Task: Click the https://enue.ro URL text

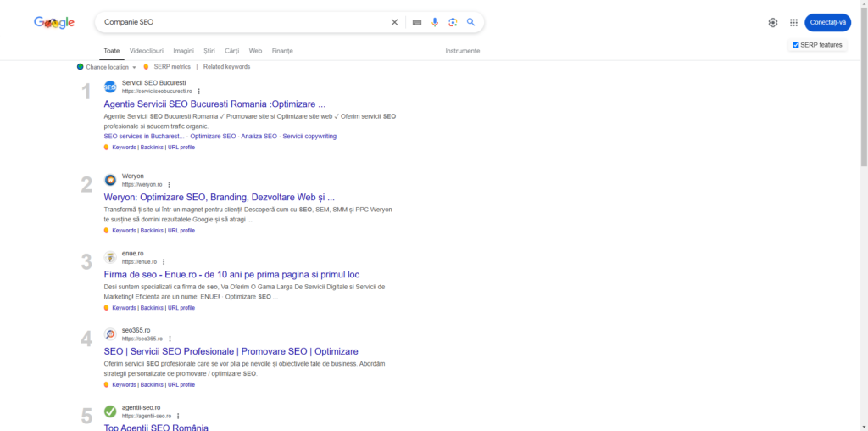Action: pos(140,262)
